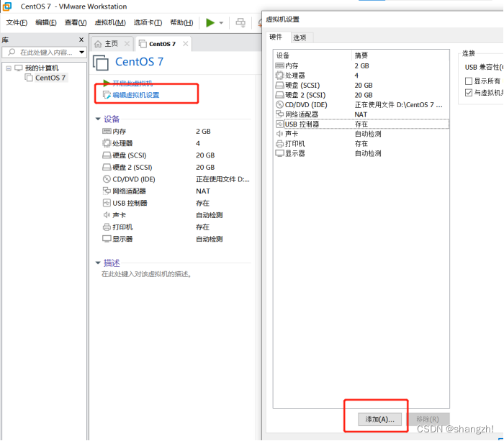This screenshot has height=441, width=504.
Task: Switch to 硬件 tab in settings dialog
Action: (x=276, y=37)
